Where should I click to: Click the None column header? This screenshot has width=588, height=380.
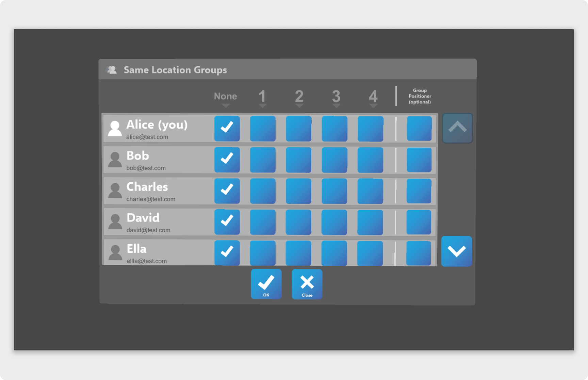click(x=225, y=96)
